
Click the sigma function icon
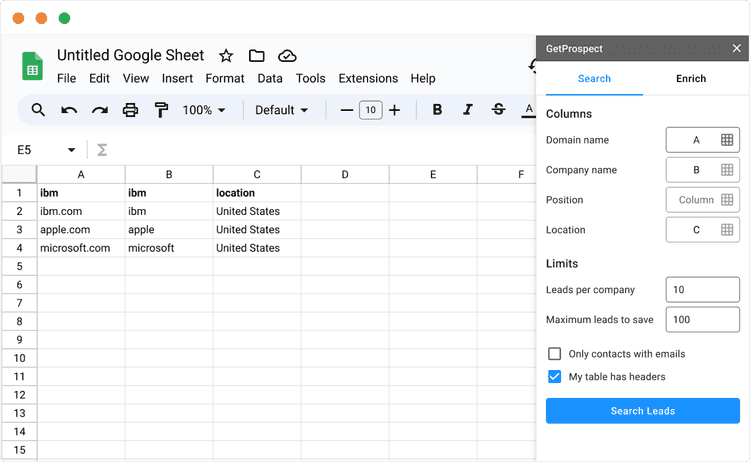tap(102, 150)
